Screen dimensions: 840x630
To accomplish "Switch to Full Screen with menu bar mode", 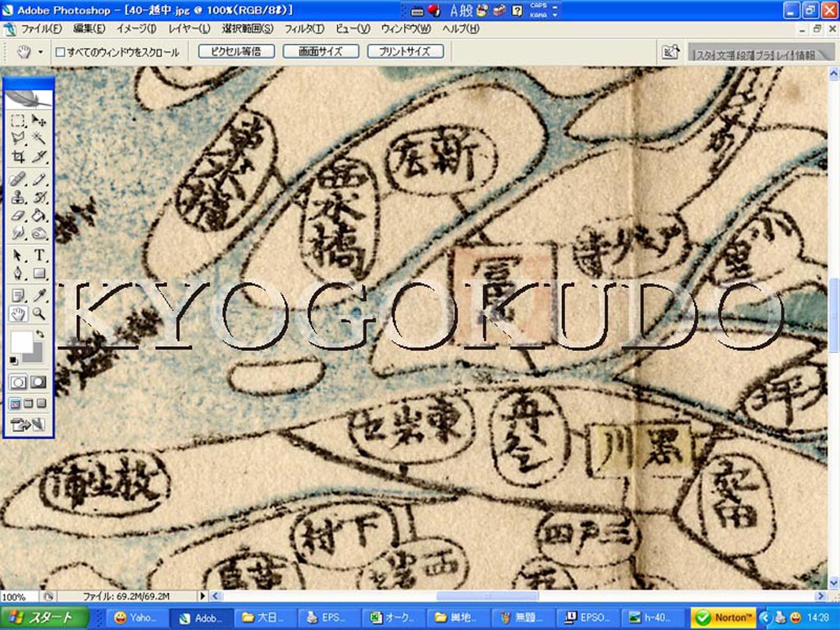I will (29, 404).
